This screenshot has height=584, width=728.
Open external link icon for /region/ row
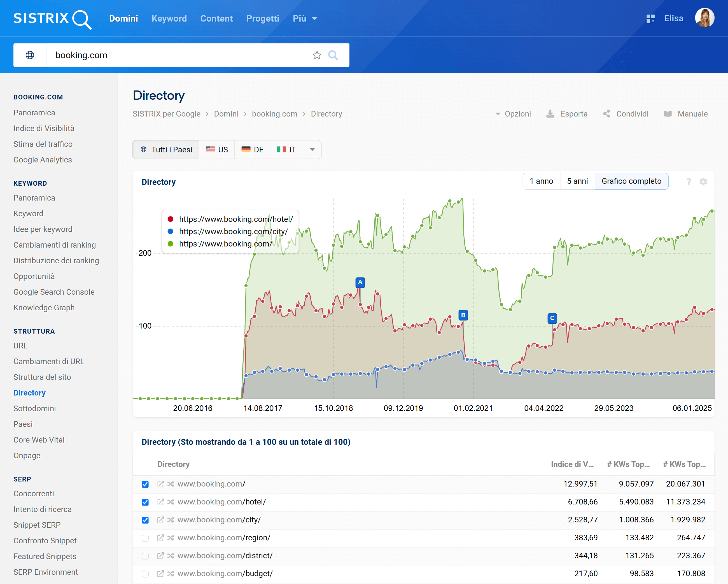[161, 538]
